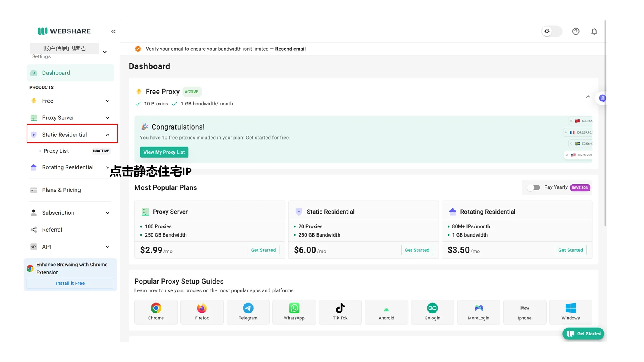Open Iphone setup guide
The height and width of the screenshot is (362, 644).
pyautogui.click(x=524, y=312)
